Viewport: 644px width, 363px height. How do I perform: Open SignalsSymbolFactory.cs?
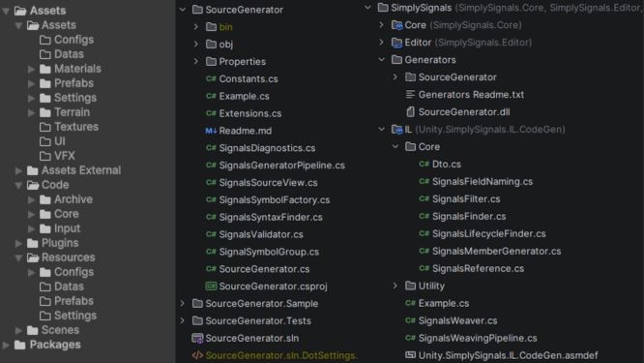275,199
